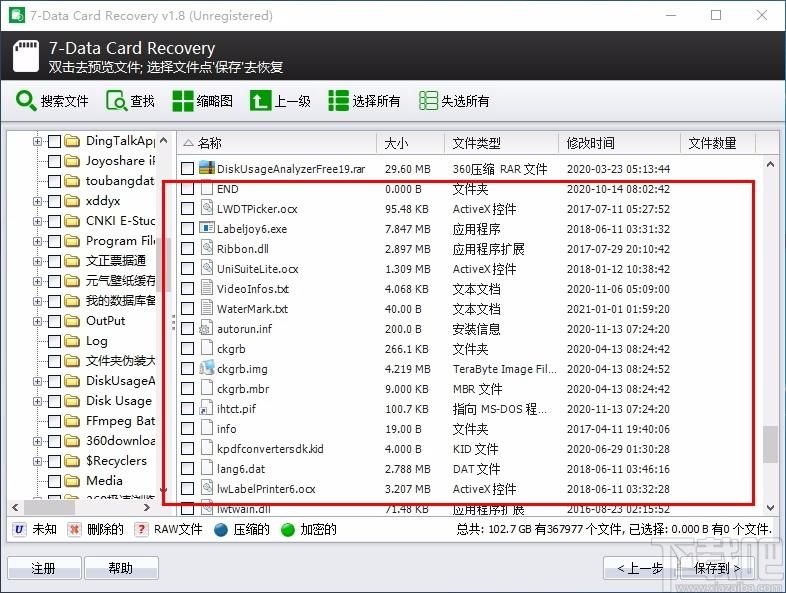Expand the OutPut tree node
This screenshot has height=593, width=786.
click(37, 321)
